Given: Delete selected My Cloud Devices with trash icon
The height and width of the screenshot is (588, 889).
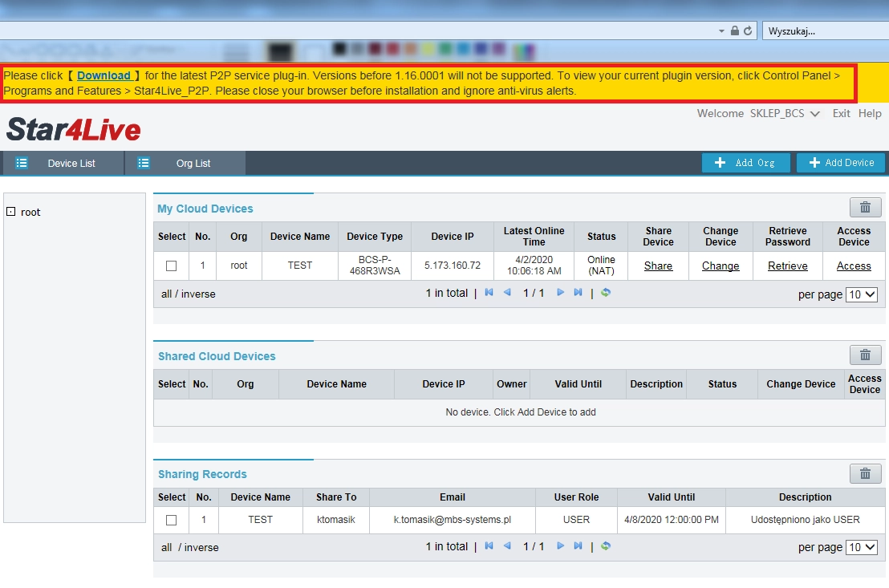Looking at the screenshot, I should click(x=865, y=208).
